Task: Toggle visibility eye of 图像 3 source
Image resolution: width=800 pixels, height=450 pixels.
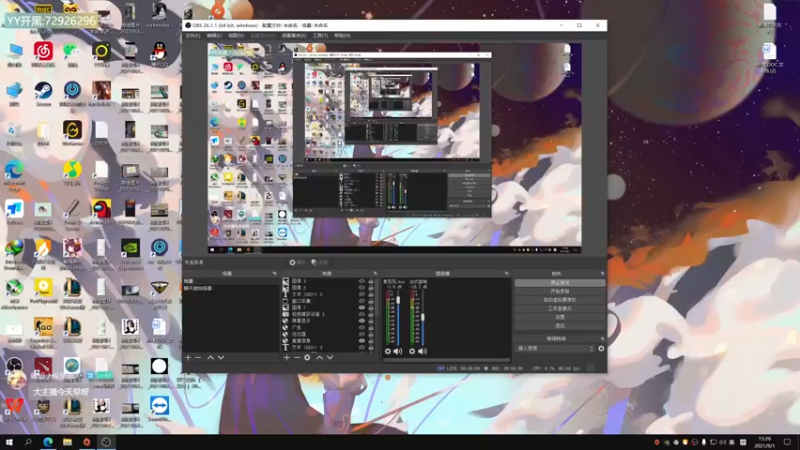Action: tap(362, 281)
